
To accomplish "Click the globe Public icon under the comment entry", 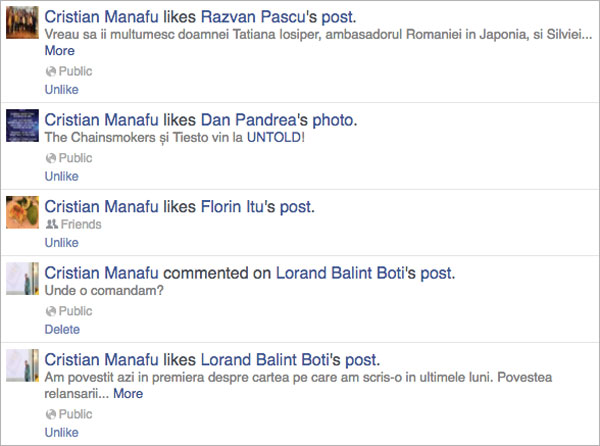I will click(51, 311).
